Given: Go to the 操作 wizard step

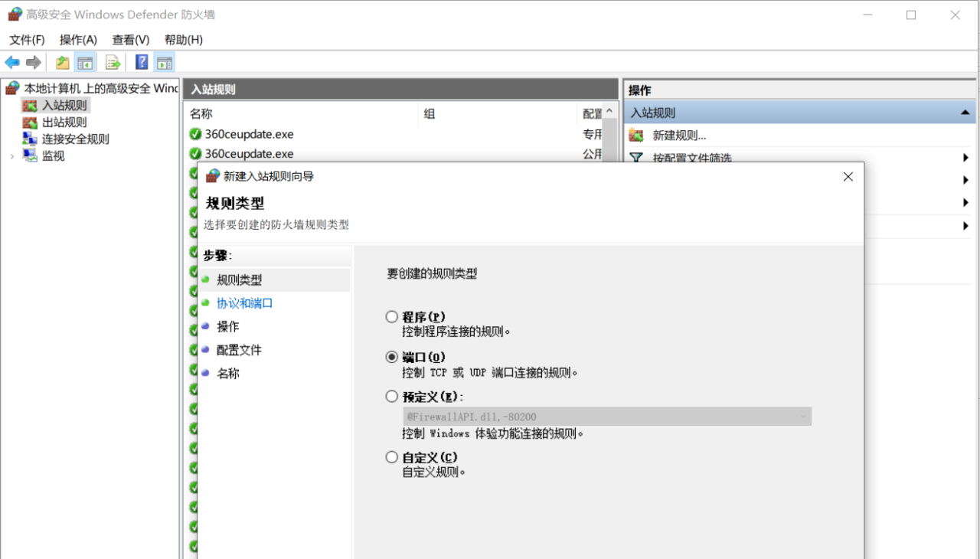Looking at the screenshot, I should (x=228, y=326).
